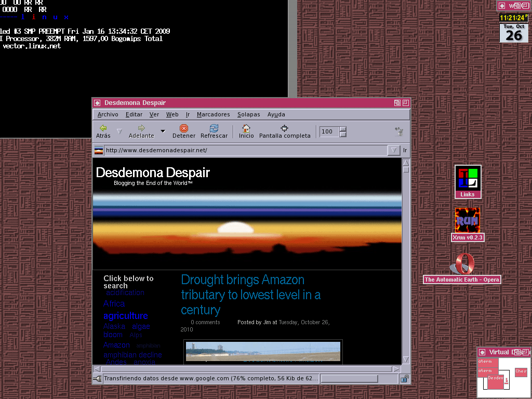
Task: Launch the Xrun v0.2.3 desktop icon
Action: [x=467, y=221]
